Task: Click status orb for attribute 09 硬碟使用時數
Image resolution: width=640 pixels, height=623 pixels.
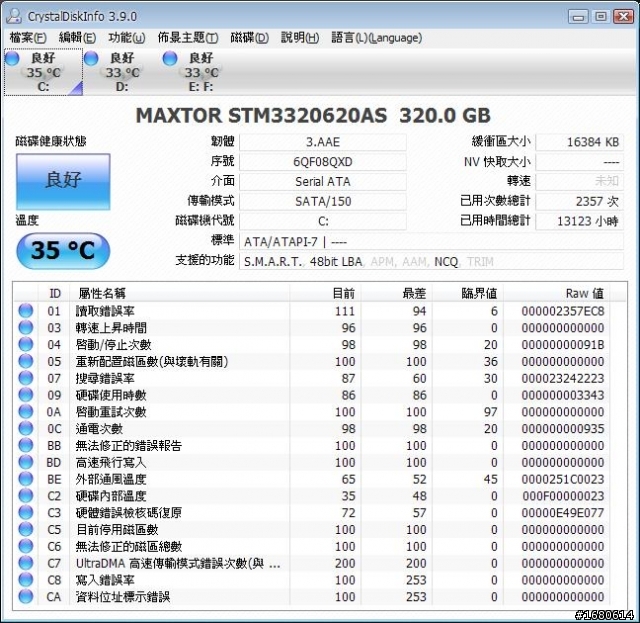Action: (x=26, y=395)
